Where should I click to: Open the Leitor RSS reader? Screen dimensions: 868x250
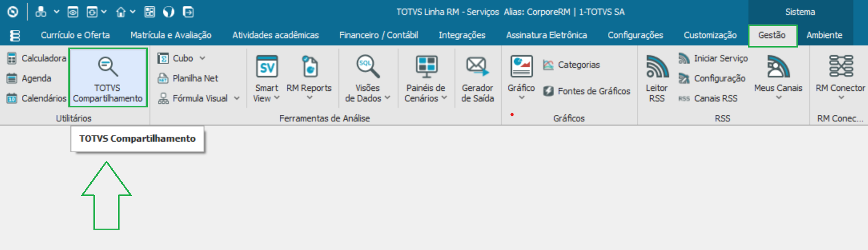click(x=657, y=77)
